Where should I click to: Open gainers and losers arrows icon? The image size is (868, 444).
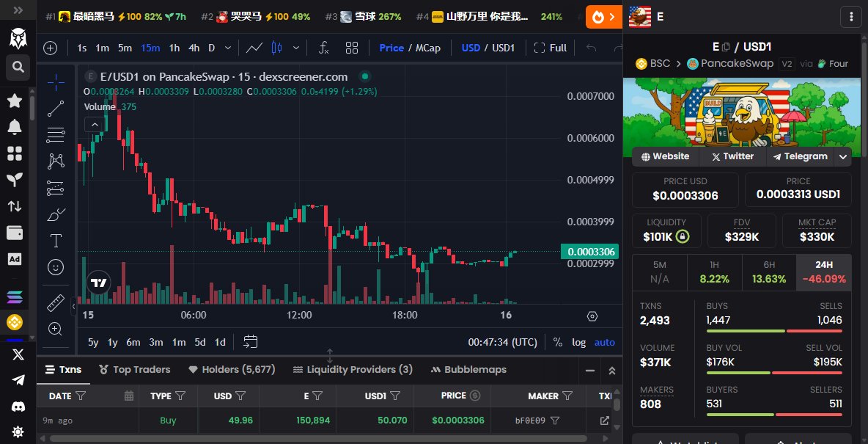click(15, 206)
